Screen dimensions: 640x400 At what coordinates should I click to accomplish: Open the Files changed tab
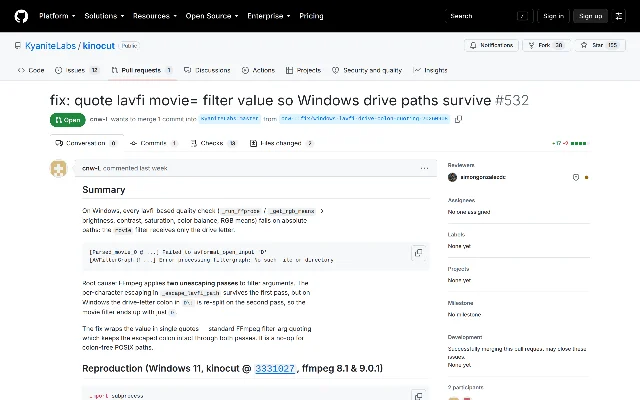point(282,143)
